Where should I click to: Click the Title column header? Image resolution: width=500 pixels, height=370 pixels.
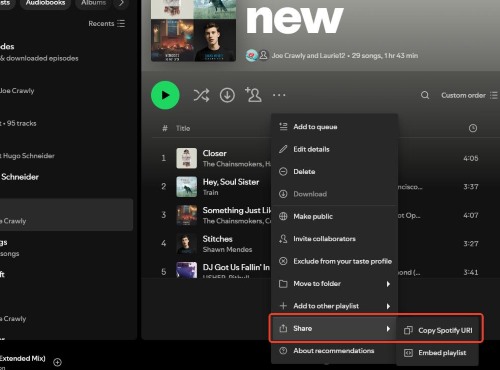(x=183, y=128)
